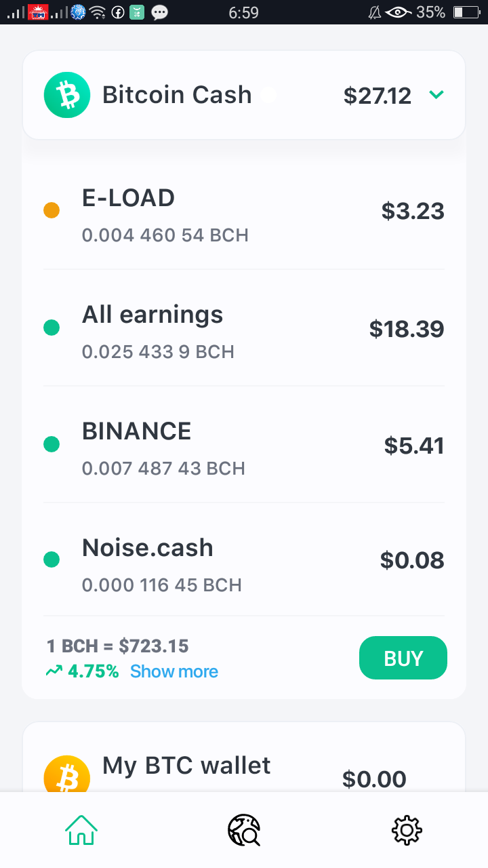
Task: Click the green BUY button
Action: pyautogui.click(x=403, y=658)
